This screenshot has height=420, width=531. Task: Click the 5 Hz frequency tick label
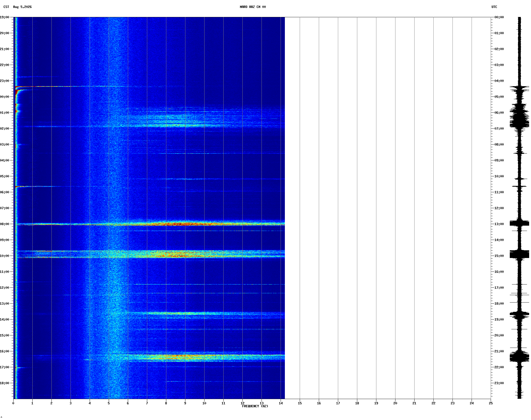pos(109,403)
